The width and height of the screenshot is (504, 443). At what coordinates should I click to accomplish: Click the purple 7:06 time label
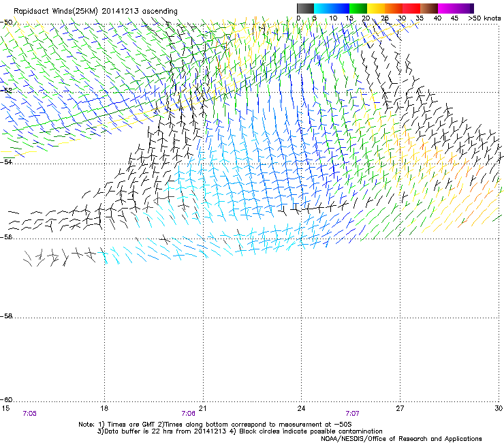tap(189, 414)
